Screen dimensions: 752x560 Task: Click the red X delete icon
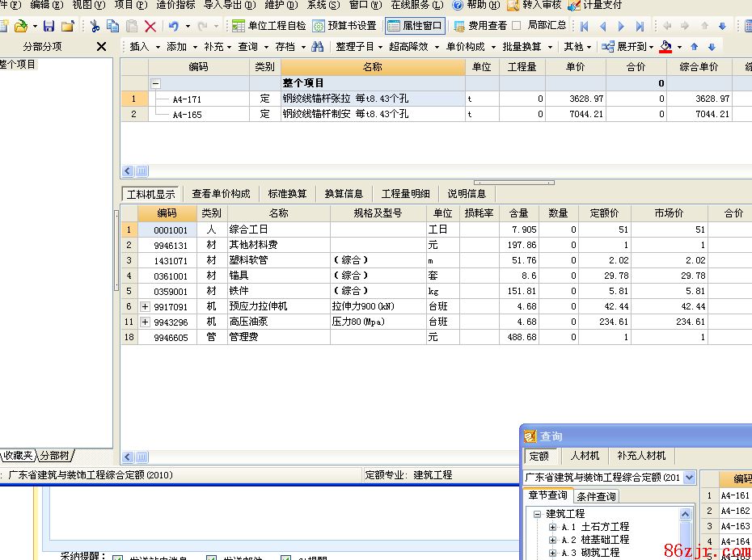tap(150, 26)
